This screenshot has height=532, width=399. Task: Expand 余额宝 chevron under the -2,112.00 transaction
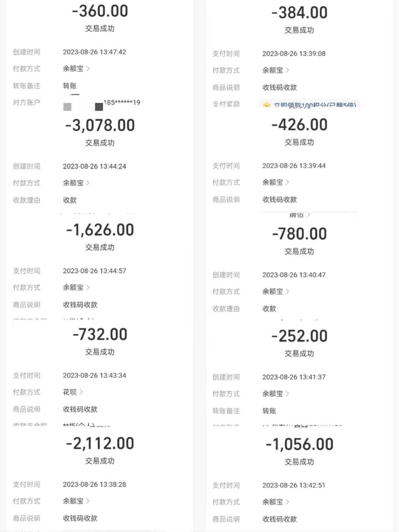(x=76, y=501)
